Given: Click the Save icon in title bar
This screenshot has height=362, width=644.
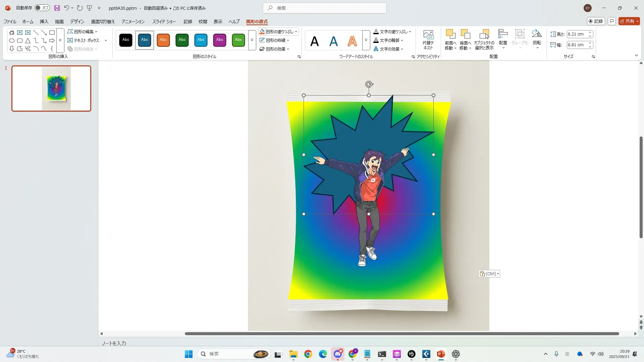Looking at the screenshot, I should point(57,8).
